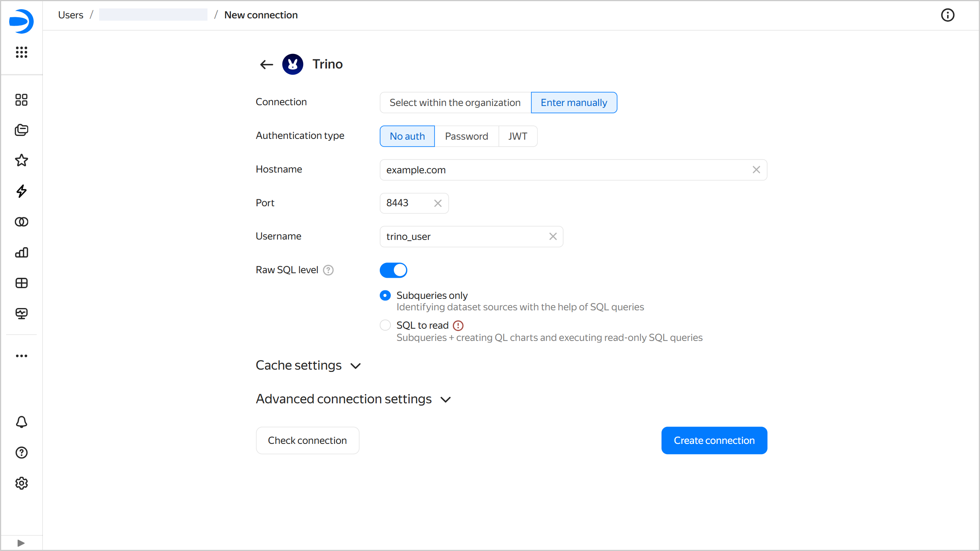
Task: Click the Trino rabbit logo
Action: point(293,64)
